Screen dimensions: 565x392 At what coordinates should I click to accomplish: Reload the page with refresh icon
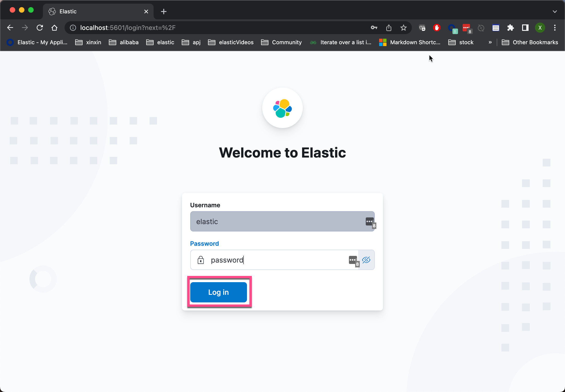click(x=40, y=28)
